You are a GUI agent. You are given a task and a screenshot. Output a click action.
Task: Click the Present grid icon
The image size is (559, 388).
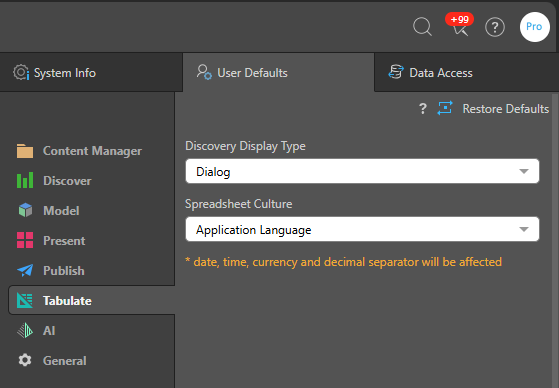pyautogui.click(x=25, y=240)
